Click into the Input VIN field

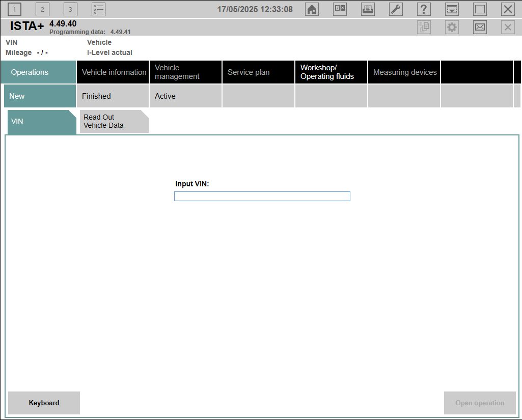pyautogui.click(x=262, y=197)
